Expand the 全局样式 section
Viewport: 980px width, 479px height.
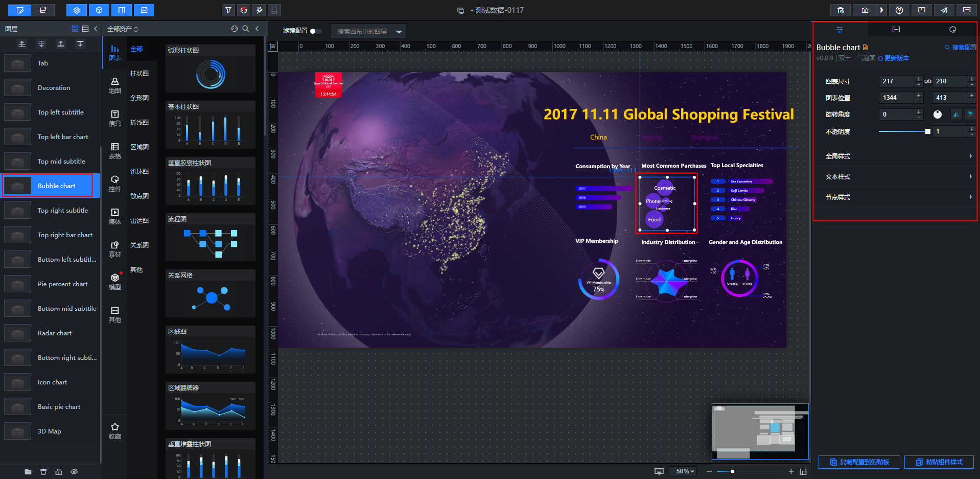[898, 156]
